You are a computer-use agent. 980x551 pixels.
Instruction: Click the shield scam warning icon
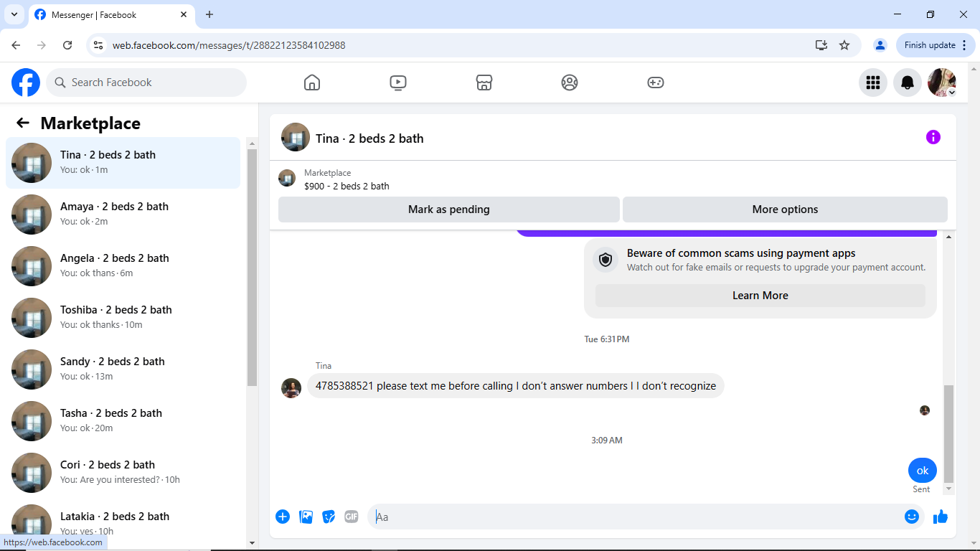(x=606, y=260)
